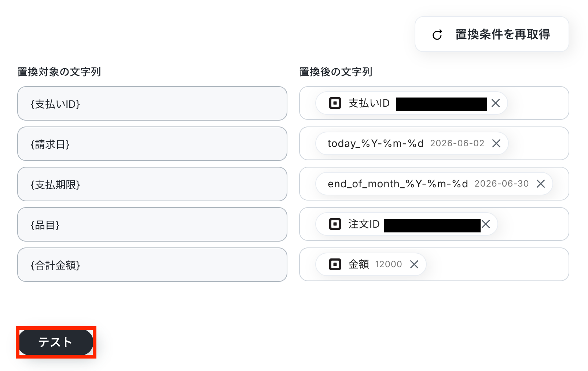The width and height of the screenshot is (588, 371).
Task: Focus the {請求日} target string field
Action: tap(152, 144)
